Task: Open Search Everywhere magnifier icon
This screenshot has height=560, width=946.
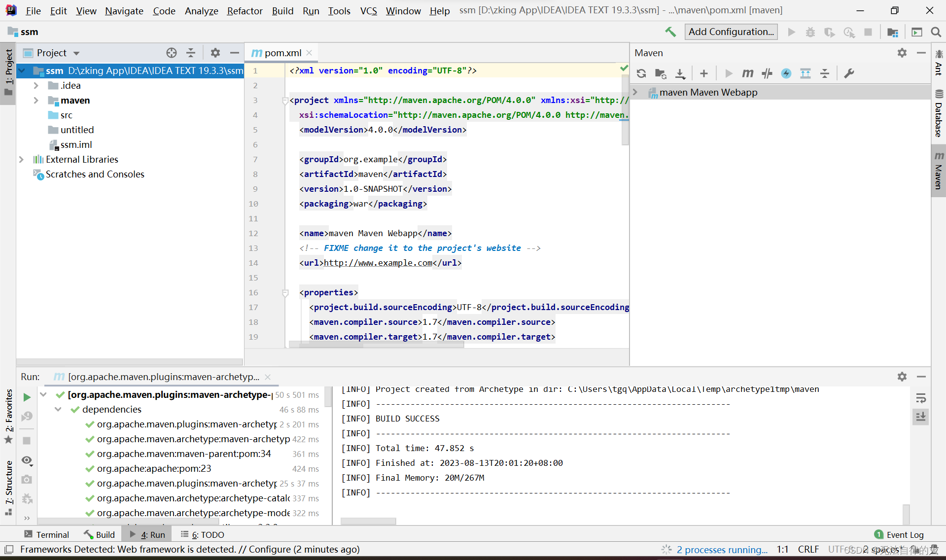Action: [936, 32]
